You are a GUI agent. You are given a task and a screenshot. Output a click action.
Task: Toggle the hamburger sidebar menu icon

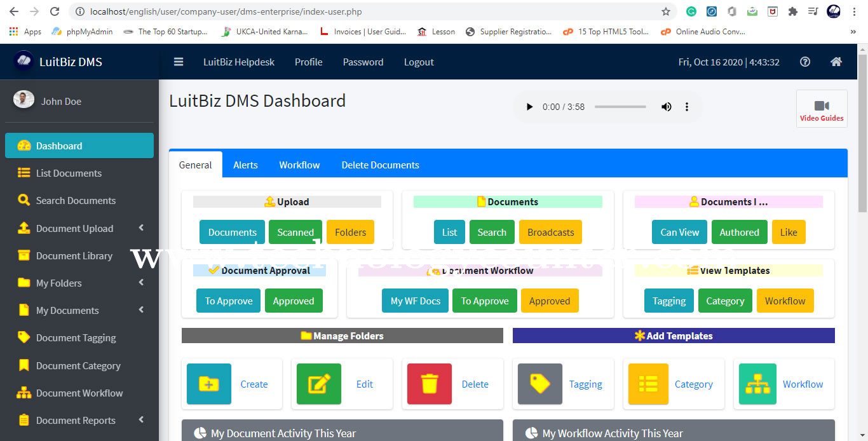click(179, 62)
